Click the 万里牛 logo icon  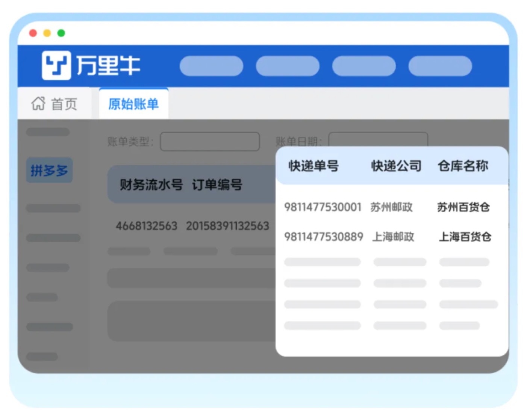[56, 65]
